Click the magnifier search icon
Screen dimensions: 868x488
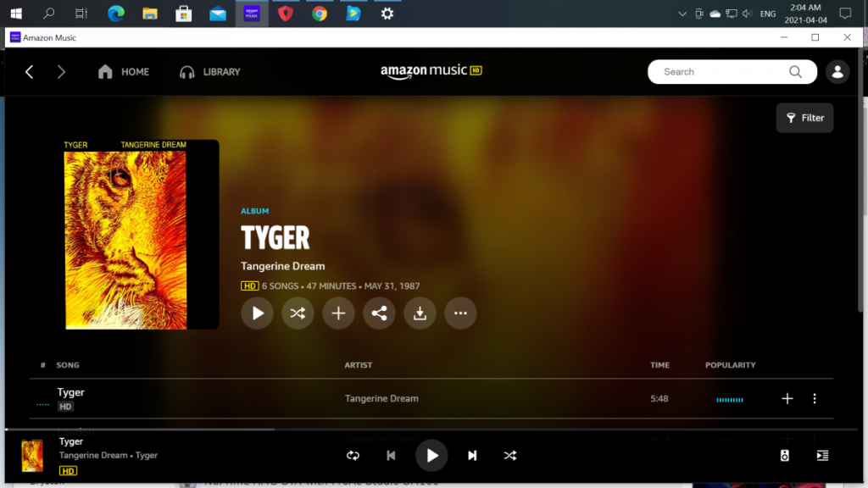(x=795, y=72)
